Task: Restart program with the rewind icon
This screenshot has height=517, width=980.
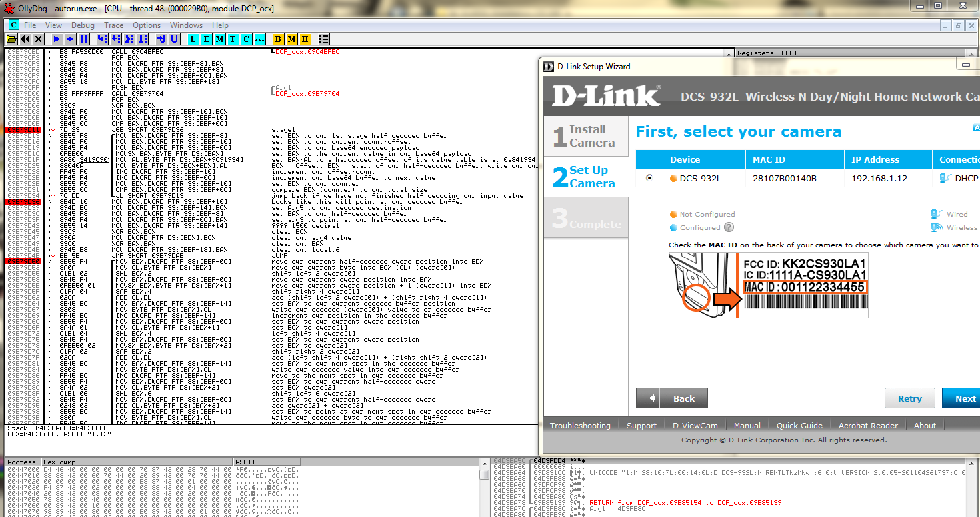Action: (x=25, y=39)
